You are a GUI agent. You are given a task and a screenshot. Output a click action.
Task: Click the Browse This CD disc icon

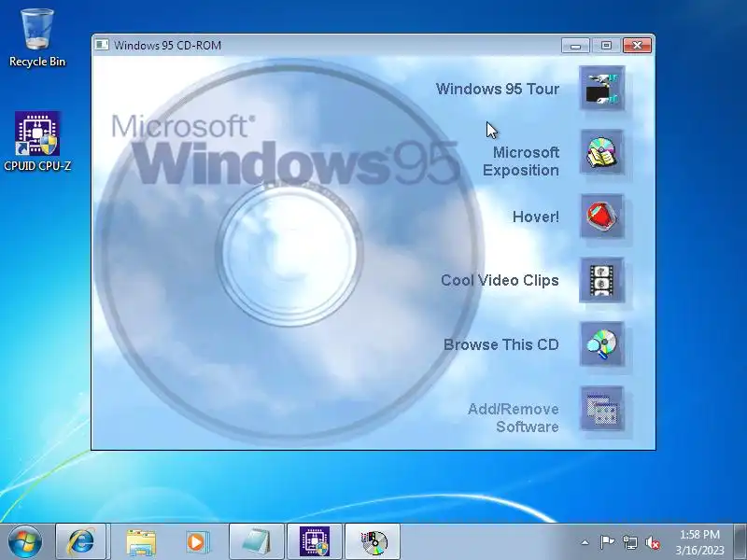click(601, 344)
